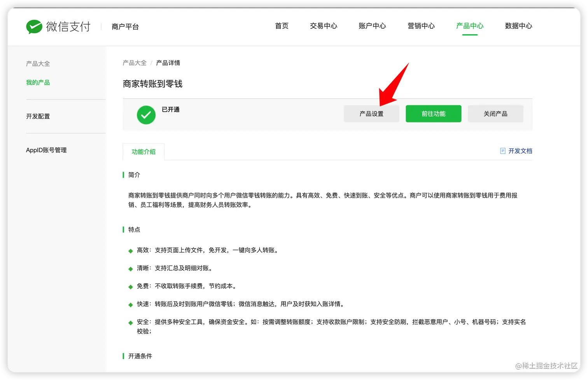Open the 首页 menu
Image resolution: width=588 pixels, height=380 pixels.
coord(282,26)
